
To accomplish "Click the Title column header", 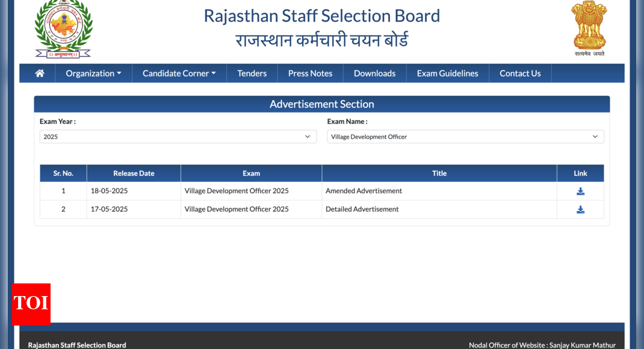I will point(439,173).
